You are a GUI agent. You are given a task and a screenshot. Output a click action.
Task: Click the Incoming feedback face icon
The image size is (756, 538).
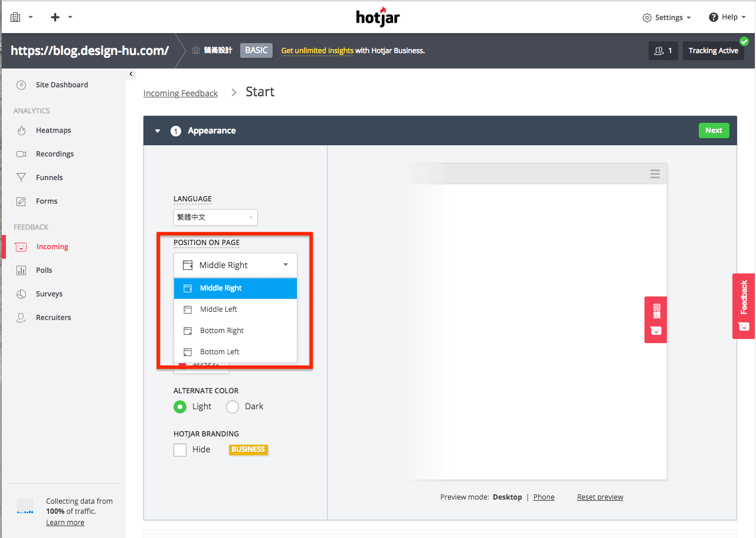pos(21,247)
